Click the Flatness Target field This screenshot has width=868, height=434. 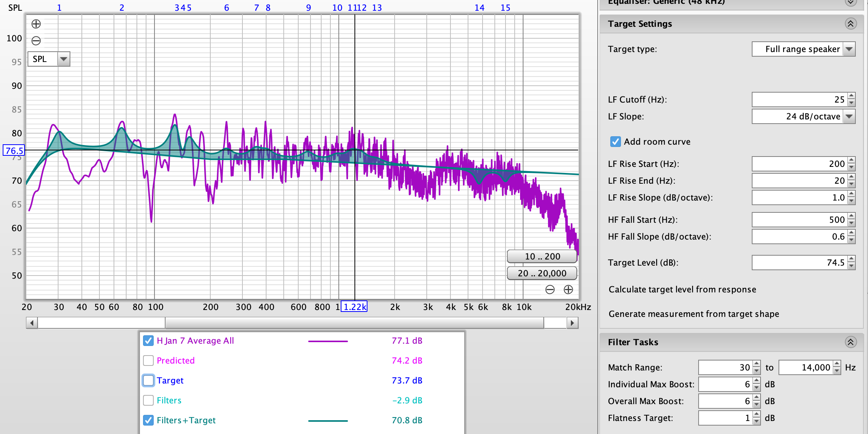pos(725,418)
